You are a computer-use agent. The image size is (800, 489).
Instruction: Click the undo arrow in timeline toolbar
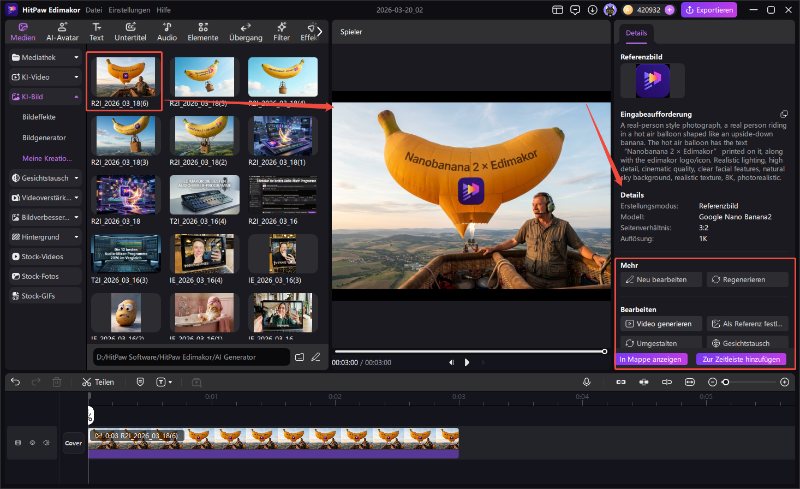pos(14,382)
